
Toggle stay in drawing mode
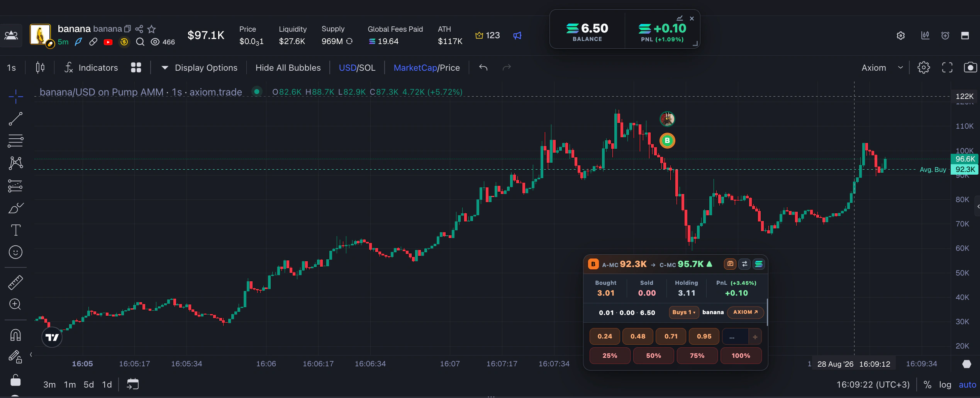tap(16, 356)
